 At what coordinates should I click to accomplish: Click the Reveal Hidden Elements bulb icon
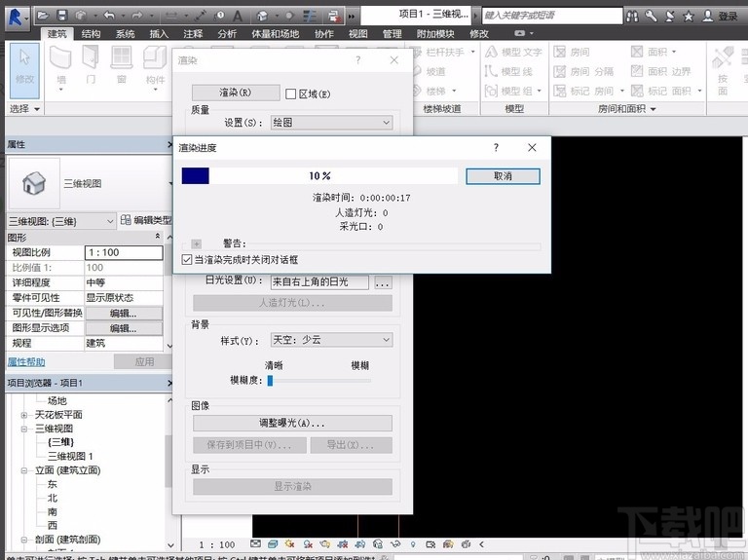click(413, 543)
